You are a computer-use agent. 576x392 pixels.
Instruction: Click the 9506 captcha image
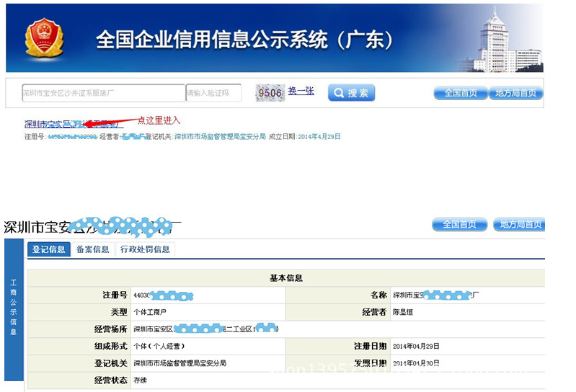pyautogui.click(x=268, y=92)
